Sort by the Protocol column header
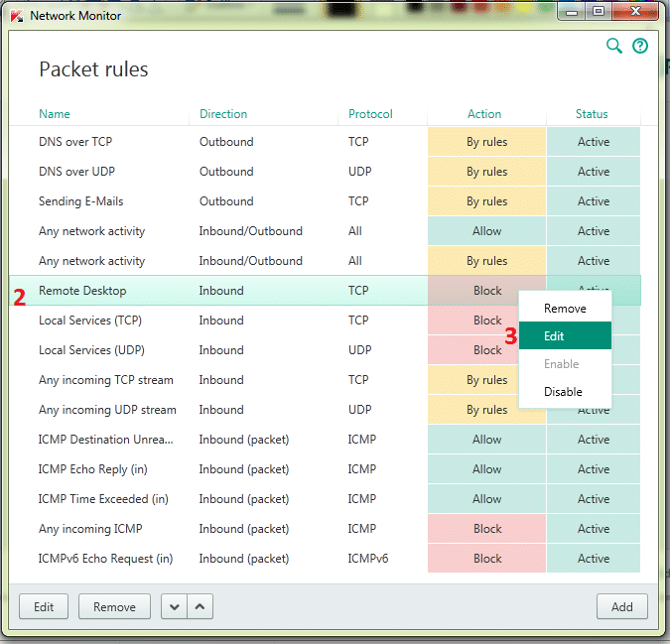 point(370,114)
